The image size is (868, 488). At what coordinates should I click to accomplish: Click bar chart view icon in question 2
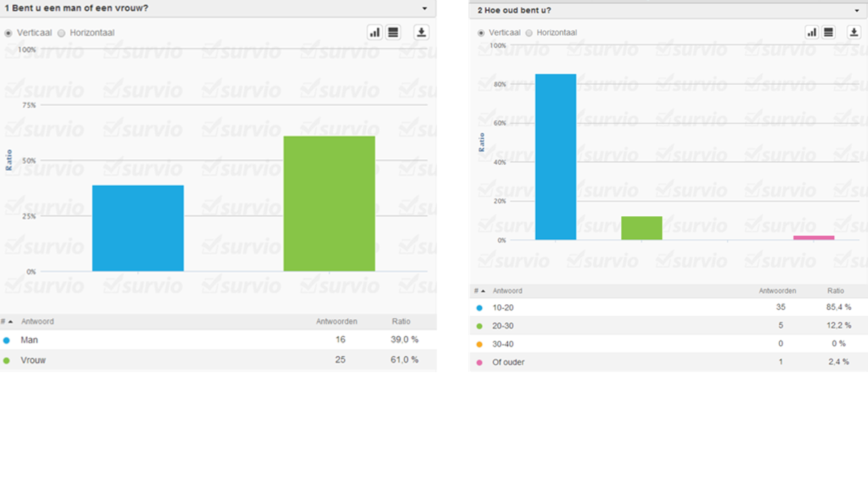tap(812, 33)
